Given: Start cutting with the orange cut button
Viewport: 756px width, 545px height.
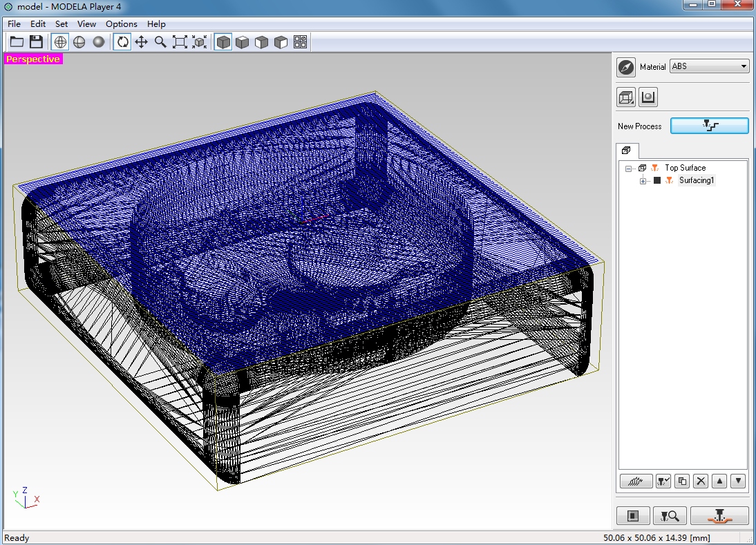Looking at the screenshot, I should click(x=720, y=516).
